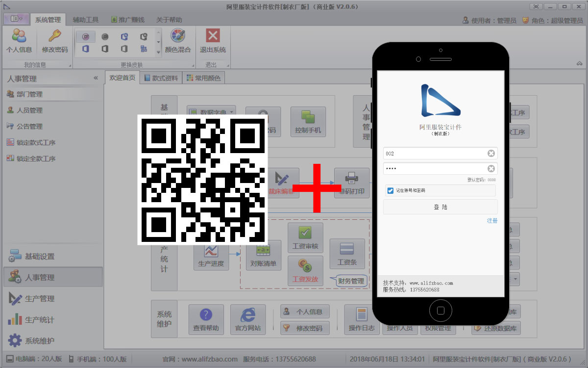Image resolution: width=588 pixels, height=368 pixels.
Task: Switch to the 辅助工具 ribbon tab
Action: 86,20
